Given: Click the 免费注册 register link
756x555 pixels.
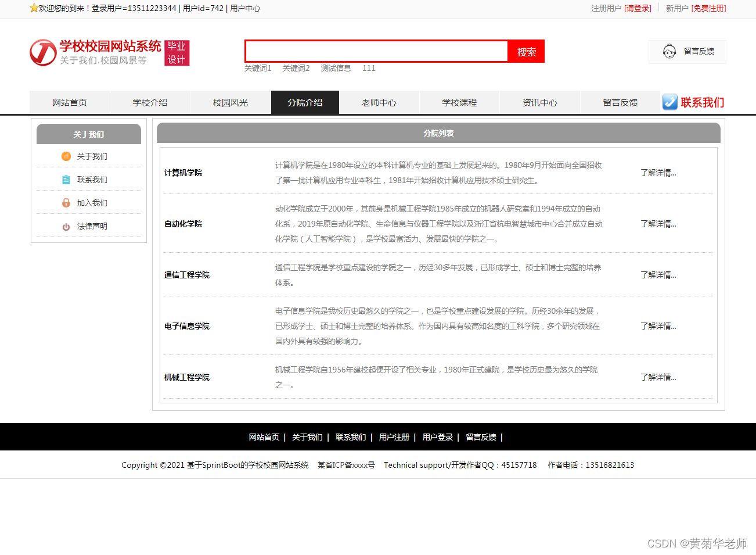Looking at the screenshot, I should tap(708, 8).
